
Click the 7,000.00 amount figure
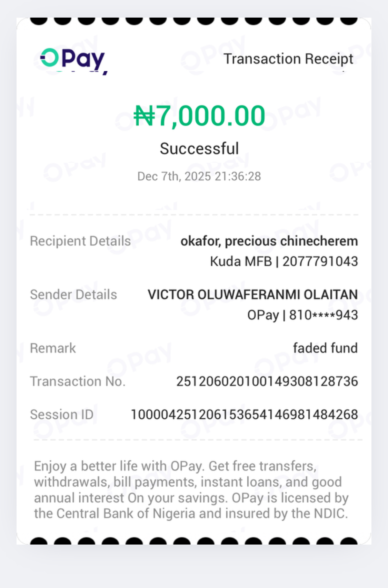pos(211,116)
